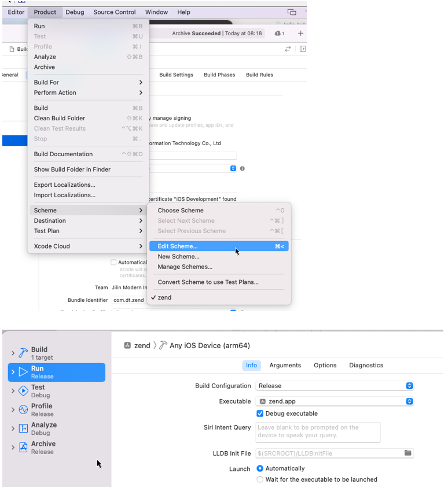
Task: Click the Test action icon in sidebar
Action: click(x=23, y=390)
